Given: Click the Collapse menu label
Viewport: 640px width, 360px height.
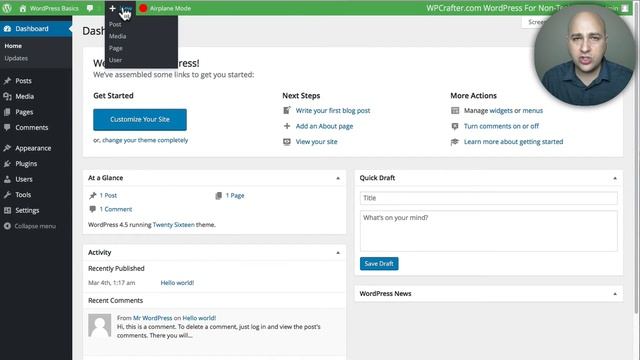Looking at the screenshot, I should 35,226.
